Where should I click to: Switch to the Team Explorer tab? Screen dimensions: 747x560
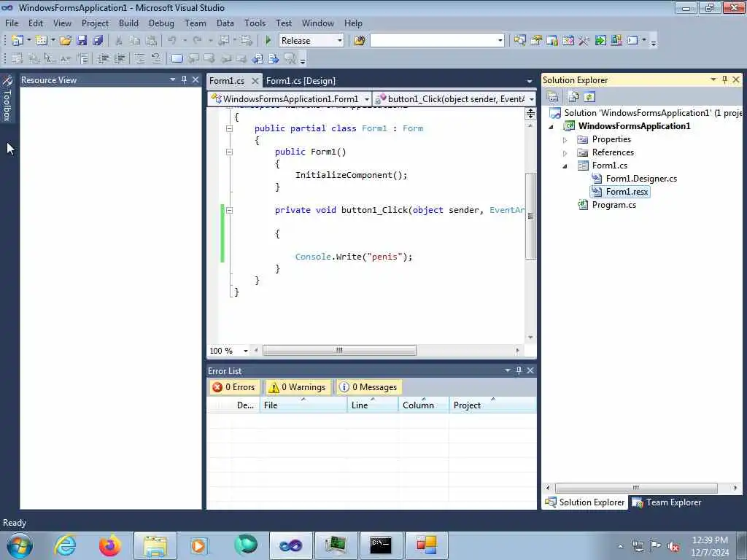click(667, 502)
